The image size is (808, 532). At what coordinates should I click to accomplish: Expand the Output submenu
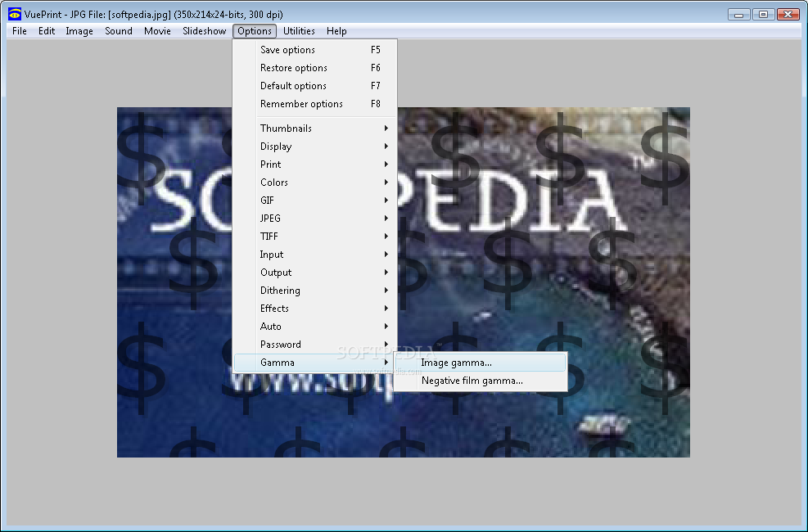[x=315, y=273]
